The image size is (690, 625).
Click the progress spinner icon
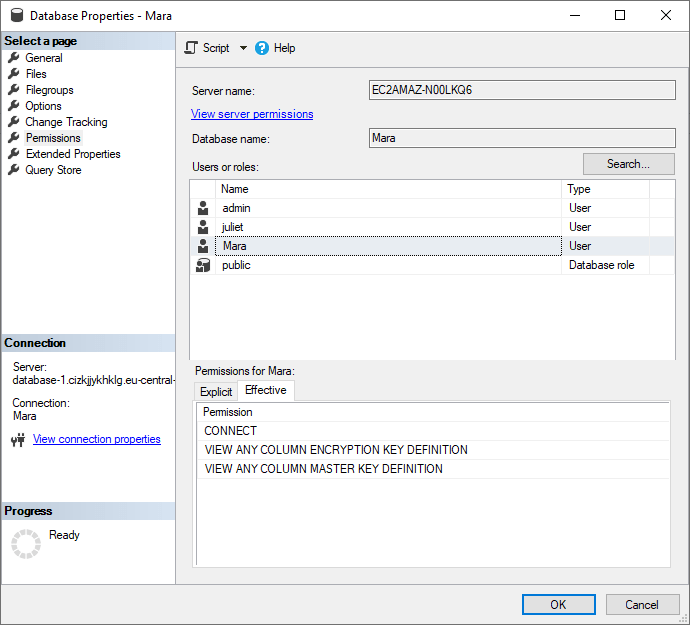pyautogui.click(x=26, y=544)
